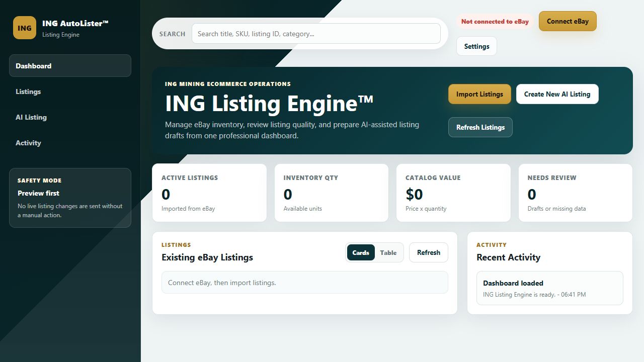644x362 pixels.
Task: Click the Catalog Value $0 figure
Action: coord(414,194)
